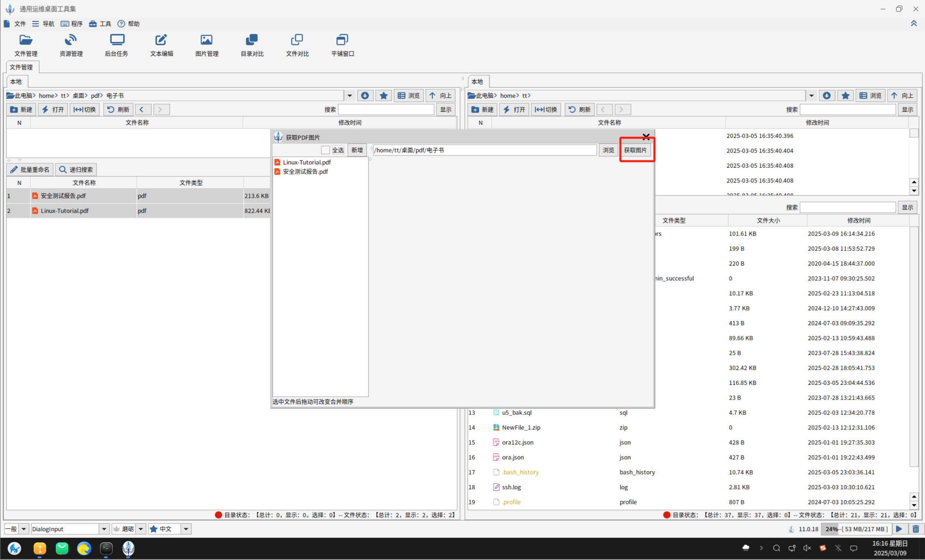Screen dimensions: 925x560
Task: Select the 文件管理 tab
Action: pyautogui.click(x=21, y=67)
